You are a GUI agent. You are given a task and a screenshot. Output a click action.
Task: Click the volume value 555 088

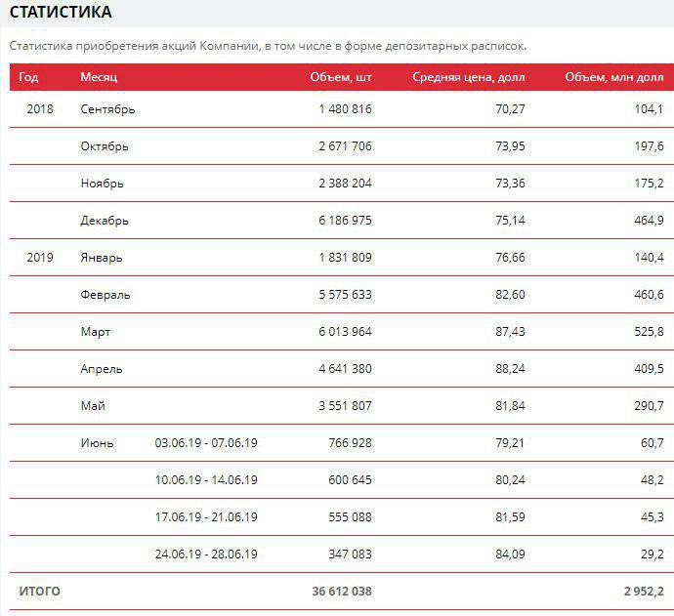[x=351, y=517]
